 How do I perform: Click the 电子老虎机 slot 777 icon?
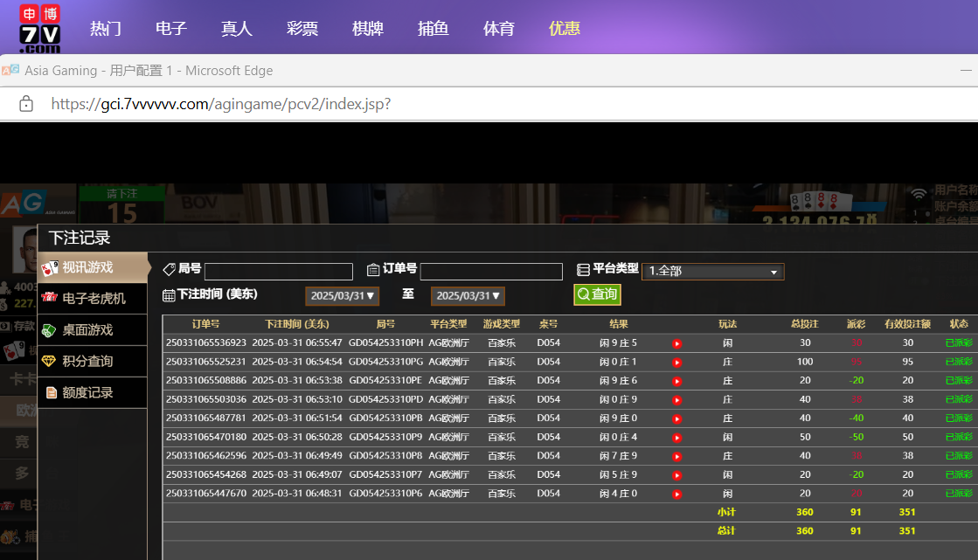(x=50, y=299)
